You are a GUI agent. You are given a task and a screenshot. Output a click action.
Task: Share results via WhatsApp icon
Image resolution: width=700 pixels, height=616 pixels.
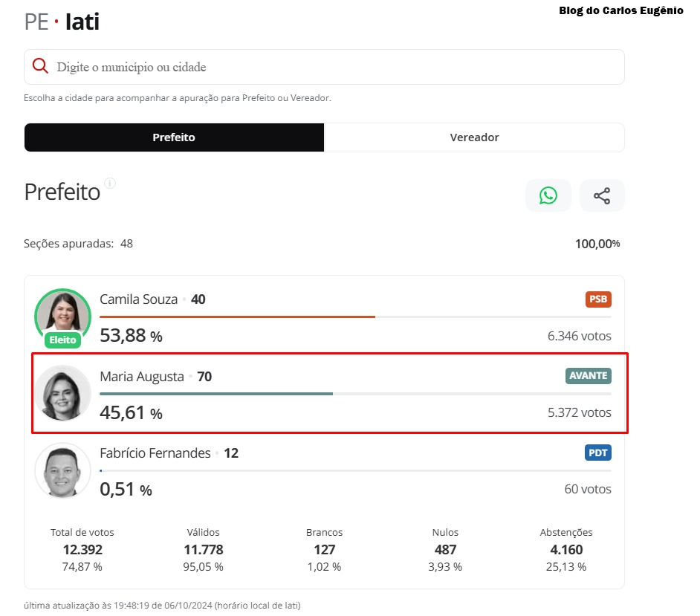click(x=548, y=195)
